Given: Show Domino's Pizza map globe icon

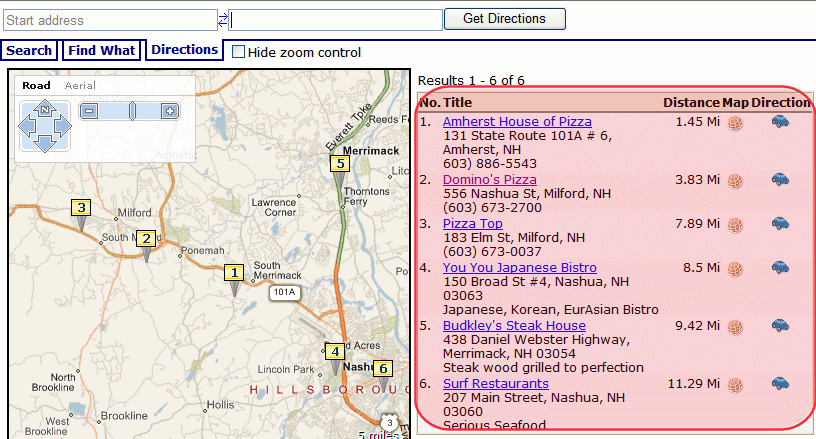Looking at the screenshot, I should click(x=735, y=182).
